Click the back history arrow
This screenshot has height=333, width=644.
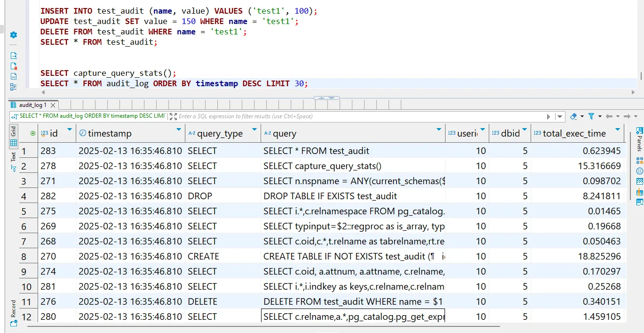(609, 116)
